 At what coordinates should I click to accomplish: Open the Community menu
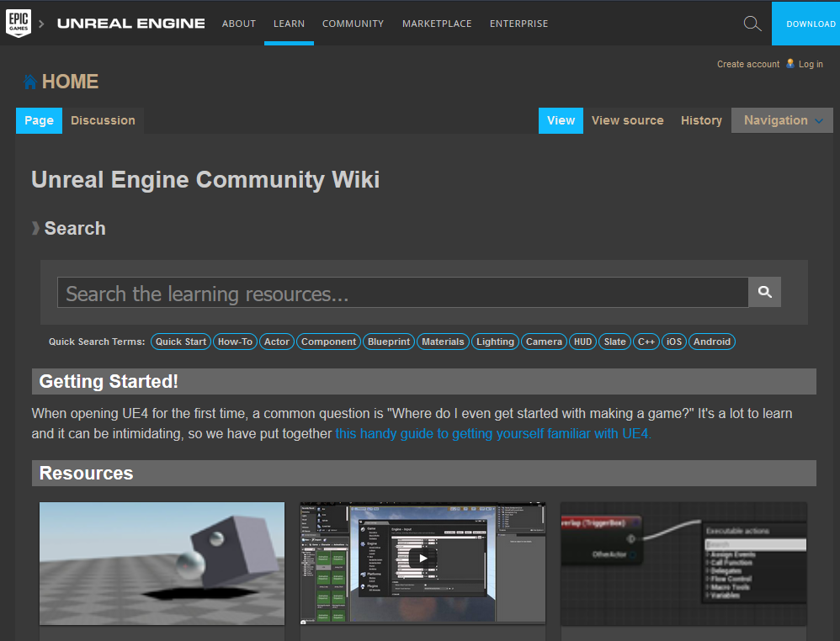pyautogui.click(x=353, y=24)
